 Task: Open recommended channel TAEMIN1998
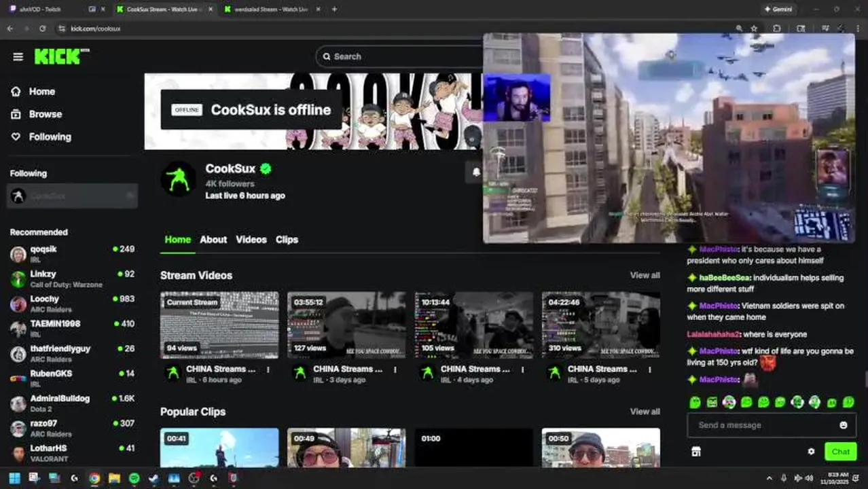click(72, 329)
